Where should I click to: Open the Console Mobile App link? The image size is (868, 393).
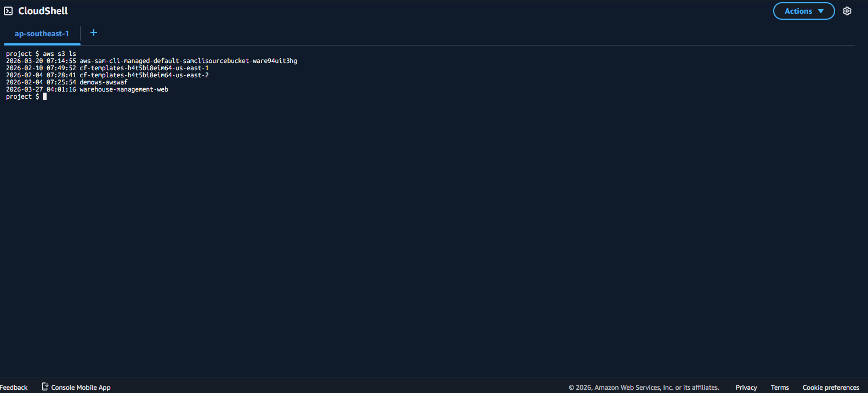[81, 388]
